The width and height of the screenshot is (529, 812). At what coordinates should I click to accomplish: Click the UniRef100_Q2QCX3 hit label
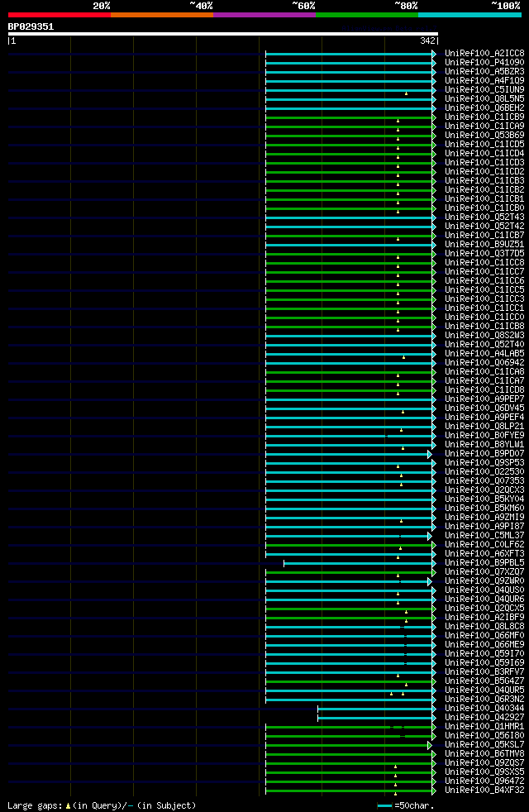coord(484,490)
